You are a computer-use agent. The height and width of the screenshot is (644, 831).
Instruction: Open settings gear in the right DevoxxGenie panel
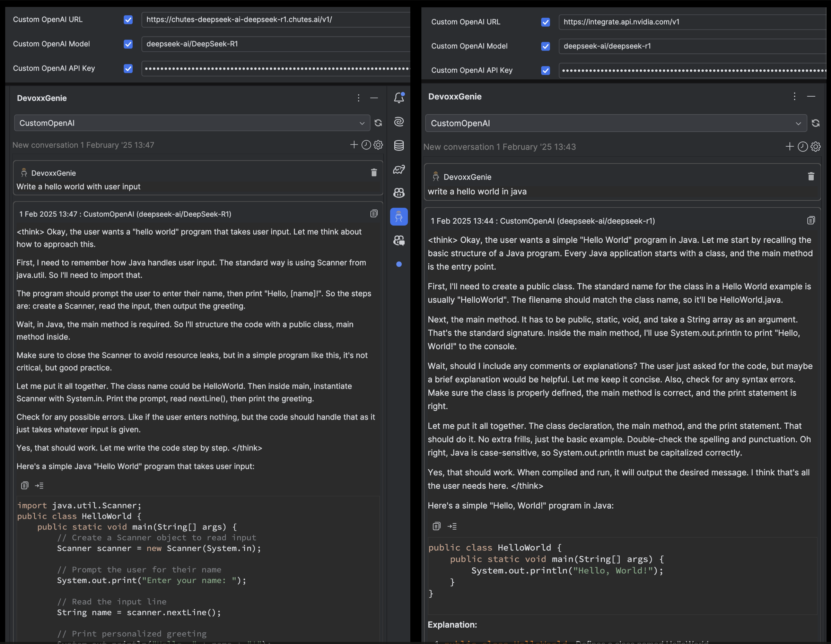[x=815, y=147]
